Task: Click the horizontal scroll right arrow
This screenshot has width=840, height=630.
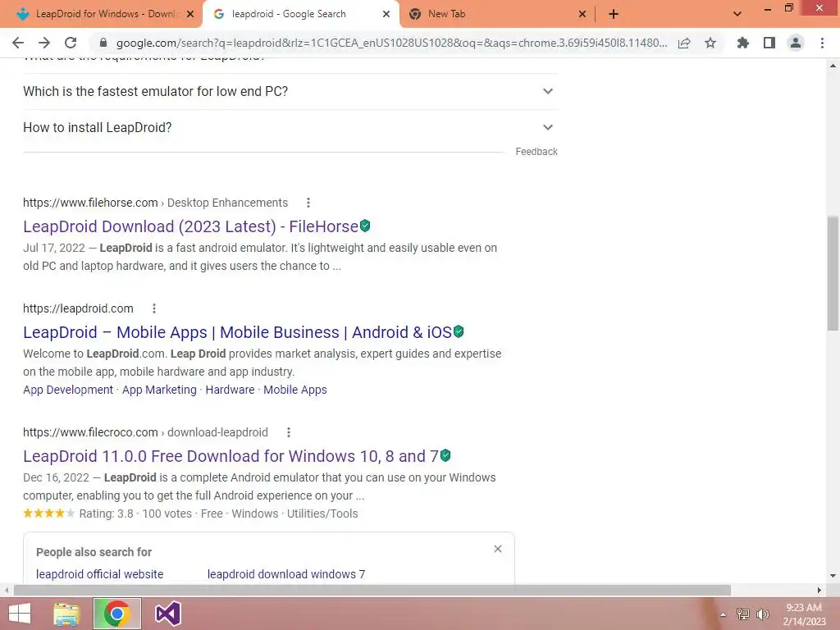Action: 819,590
